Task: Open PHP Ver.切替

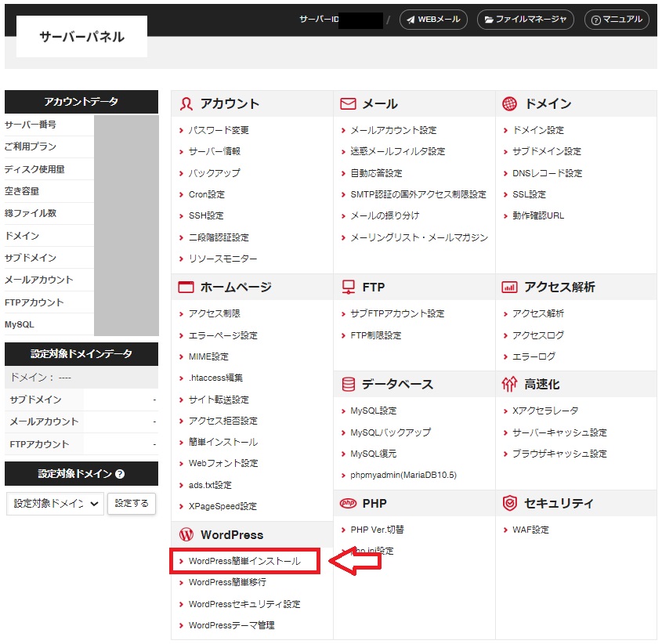Action: (x=377, y=530)
